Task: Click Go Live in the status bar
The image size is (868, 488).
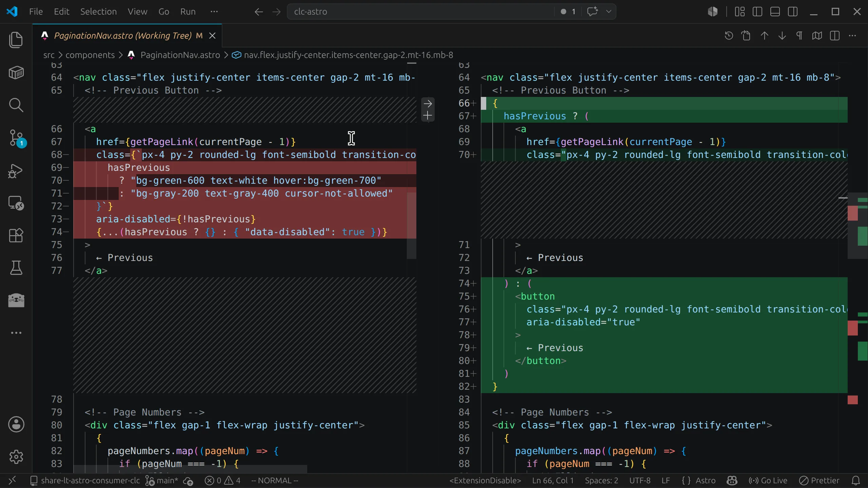Action: 768,481
